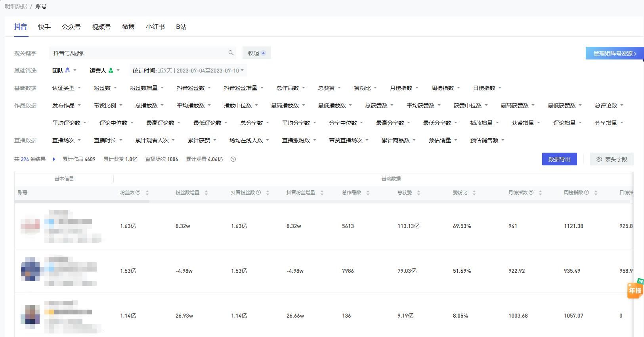Expand the summary arrow after 共294条结果
This screenshot has height=337, width=644.
54,159
